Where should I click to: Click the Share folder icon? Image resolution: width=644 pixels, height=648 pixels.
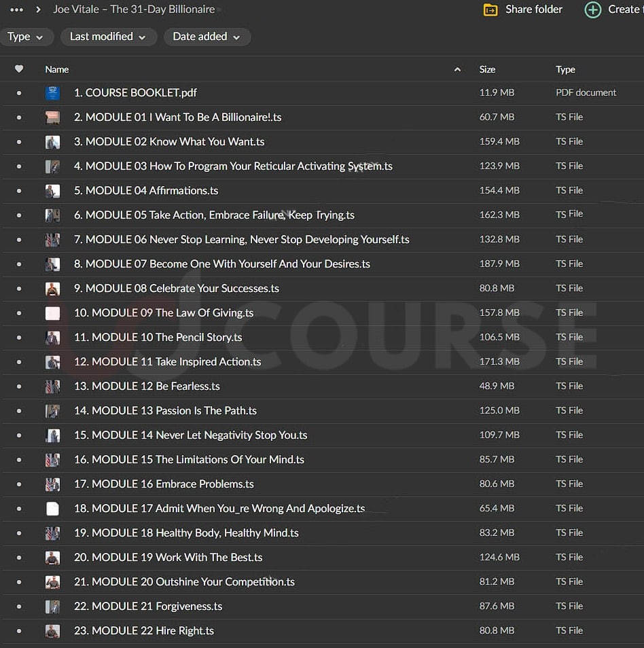click(x=490, y=10)
